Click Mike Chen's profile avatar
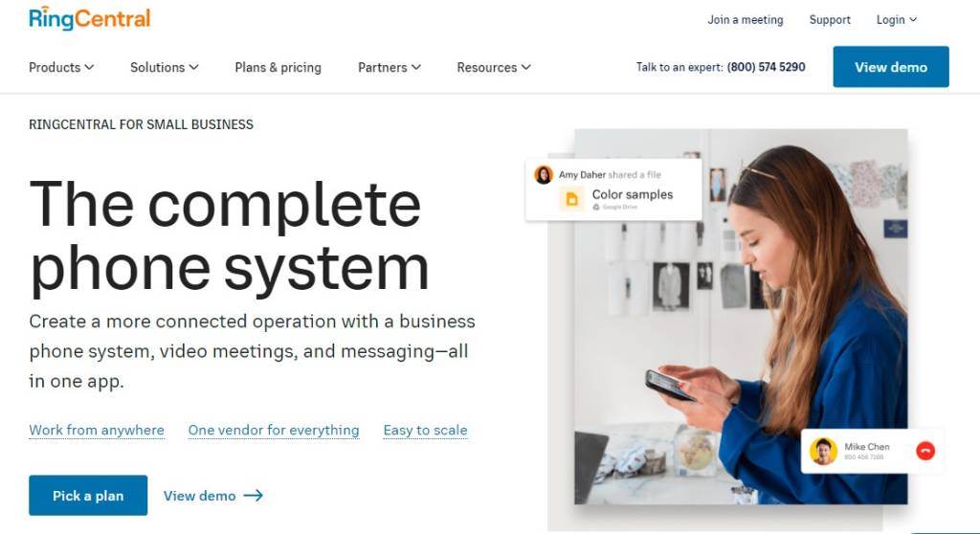 click(x=823, y=451)
